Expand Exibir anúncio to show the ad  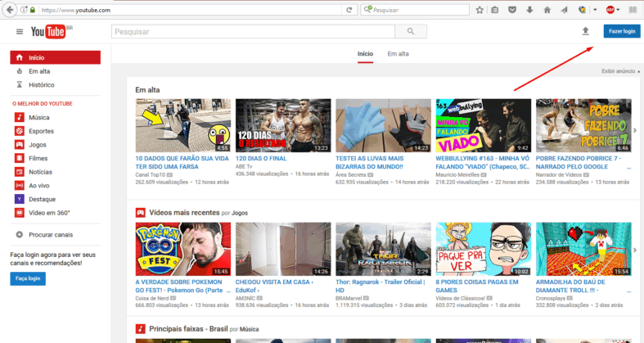tap(620, 71)
